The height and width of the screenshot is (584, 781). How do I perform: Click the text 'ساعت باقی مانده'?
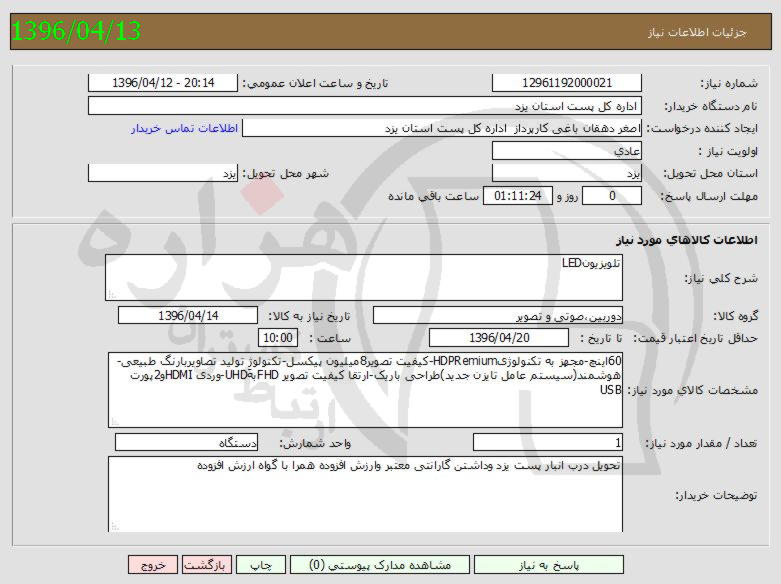[433, 196]
